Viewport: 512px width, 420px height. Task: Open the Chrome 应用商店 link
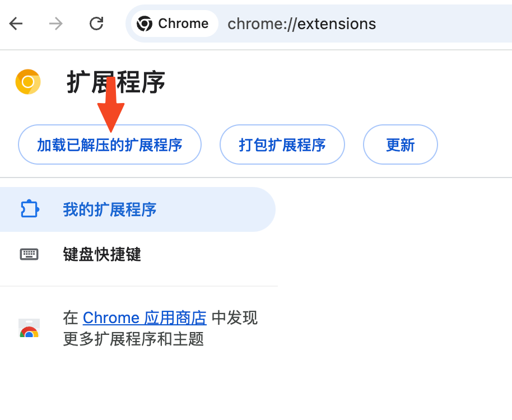(x=145, y=318)
